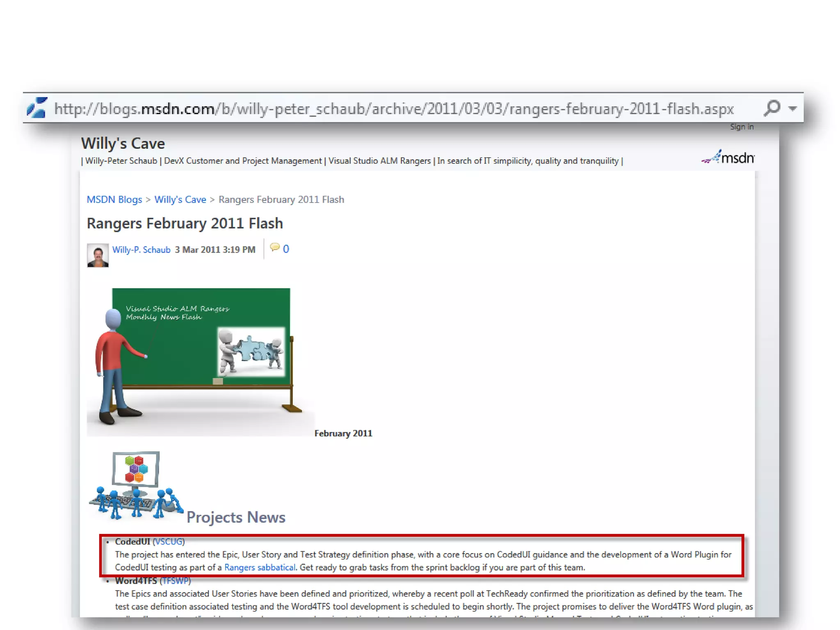The image size is (840, 630).
Task: Click the comment count 0
Action: pos(286,249)
